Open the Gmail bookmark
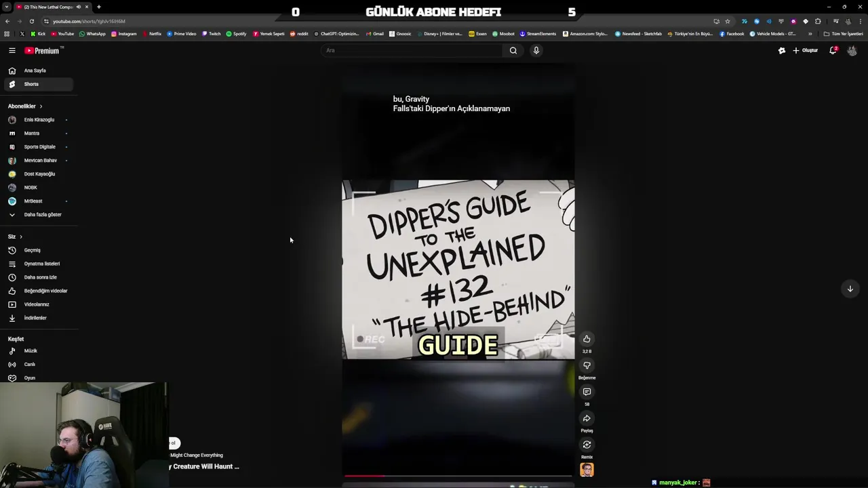This screenshot has height=488, width=868. tap(374, 34)
